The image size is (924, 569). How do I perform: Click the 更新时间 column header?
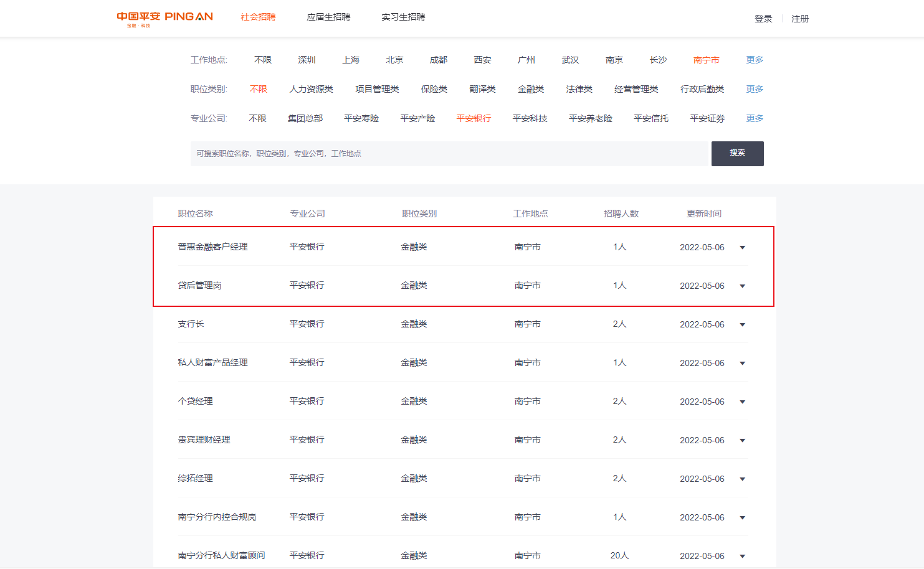pos(704,214)
